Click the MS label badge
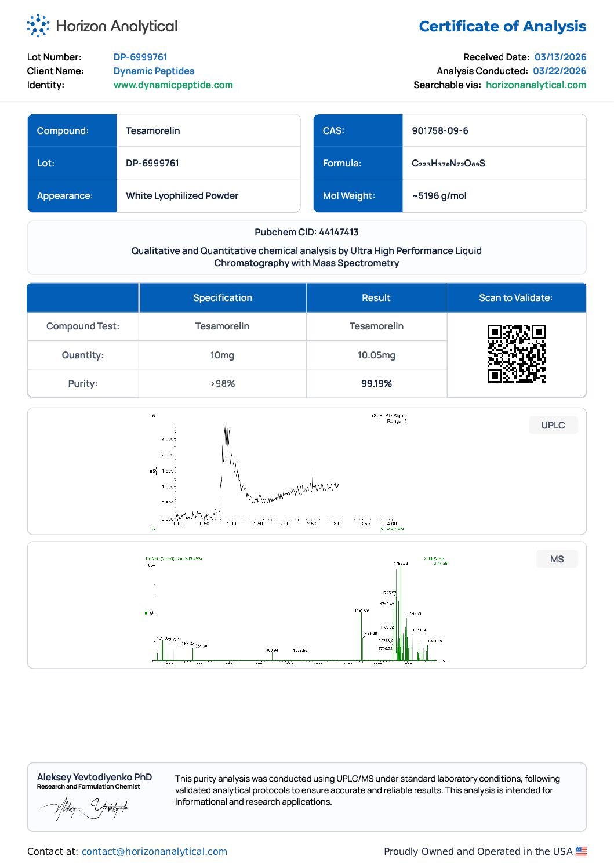Viewport: 614px width, 868px height. click(x=557, y=559)
